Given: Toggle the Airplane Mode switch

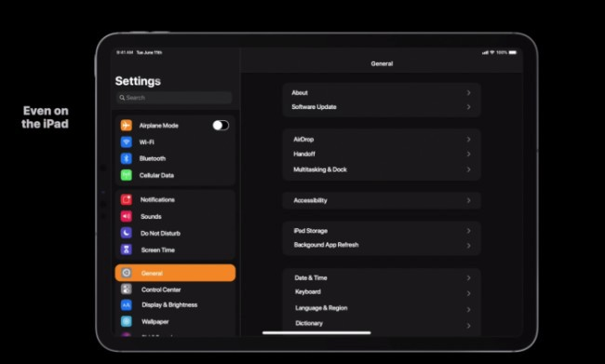Looking at the screenshot, I should [221, 126].
